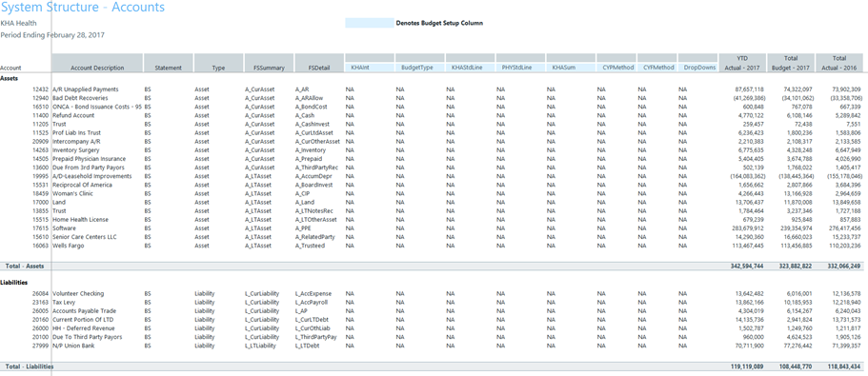Select the Home Health License cell
Image resolution: width=868 pixels, height=376 pixels.
[79, 220]
